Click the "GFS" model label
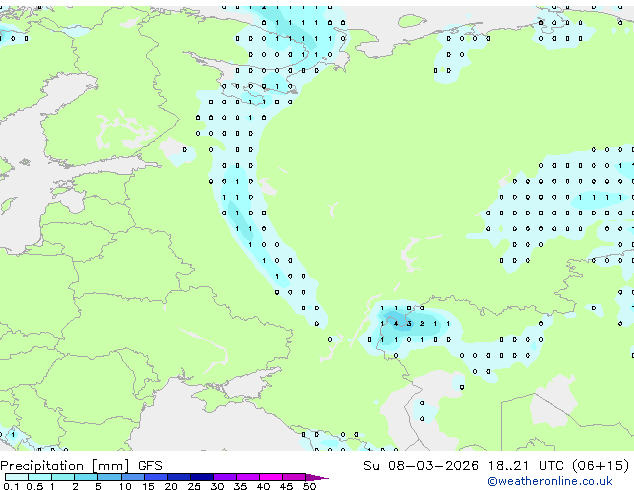 click(x=150, y=466)
